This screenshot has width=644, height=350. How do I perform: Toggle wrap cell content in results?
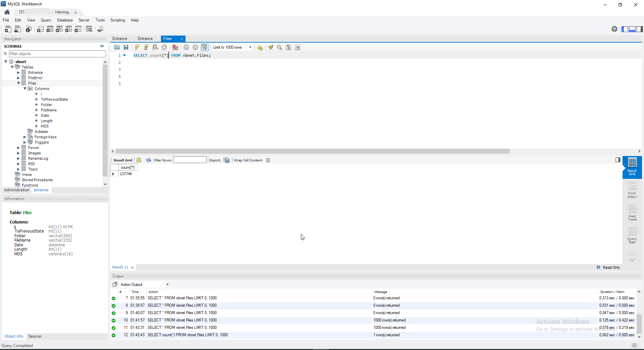pyautogui.click(x=268, y=160)
